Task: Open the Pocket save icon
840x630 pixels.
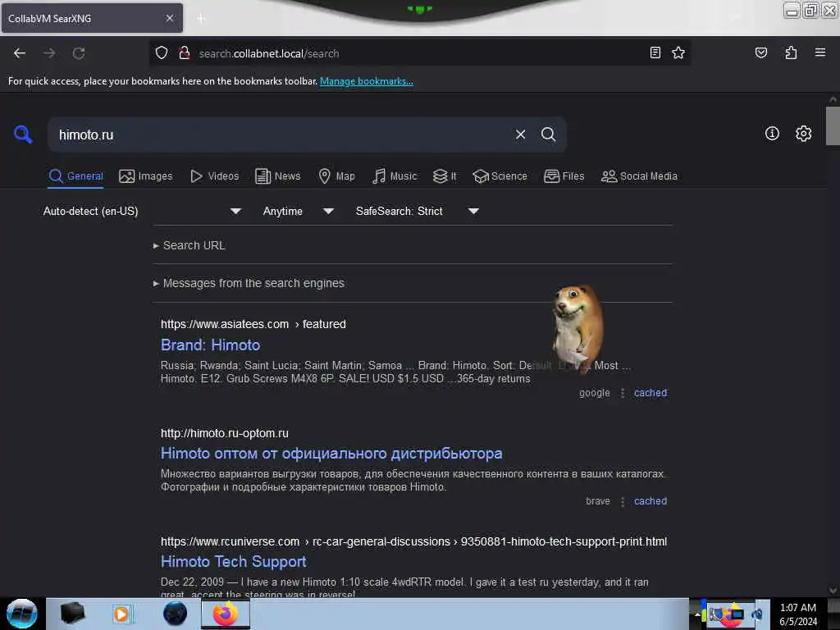Action: [760, 52]
